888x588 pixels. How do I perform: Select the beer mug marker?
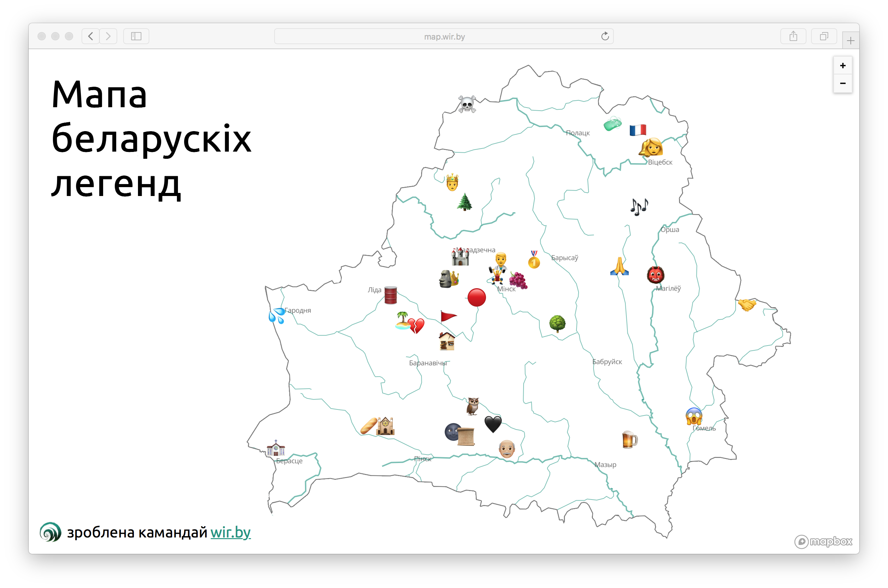[629, 439]
